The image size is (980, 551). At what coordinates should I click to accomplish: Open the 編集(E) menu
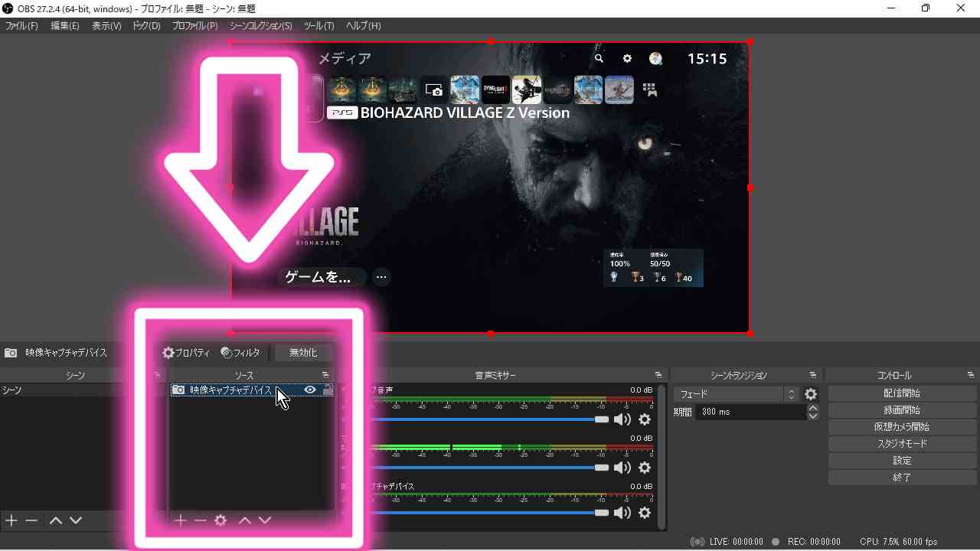point(65,25)
